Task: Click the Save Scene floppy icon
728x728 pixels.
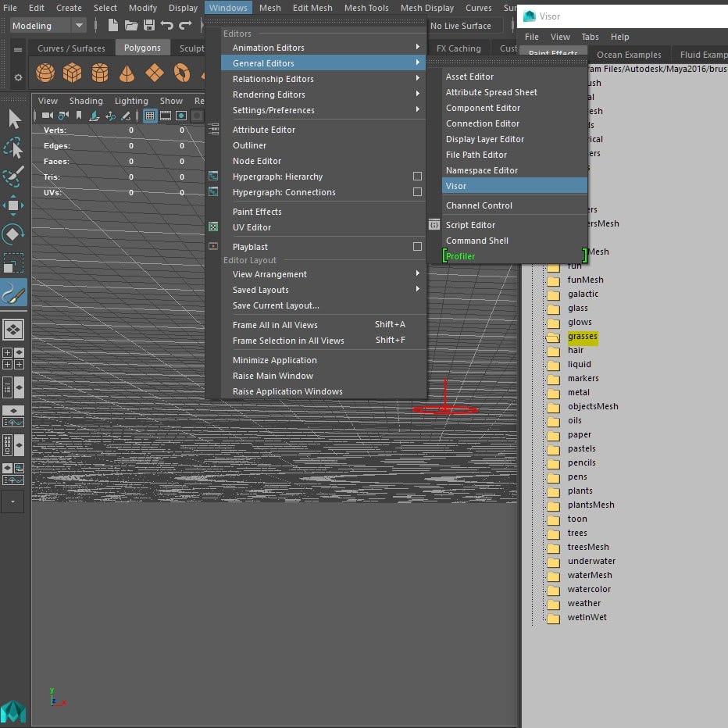Action: pyautogui.click(x=148, y=25)
